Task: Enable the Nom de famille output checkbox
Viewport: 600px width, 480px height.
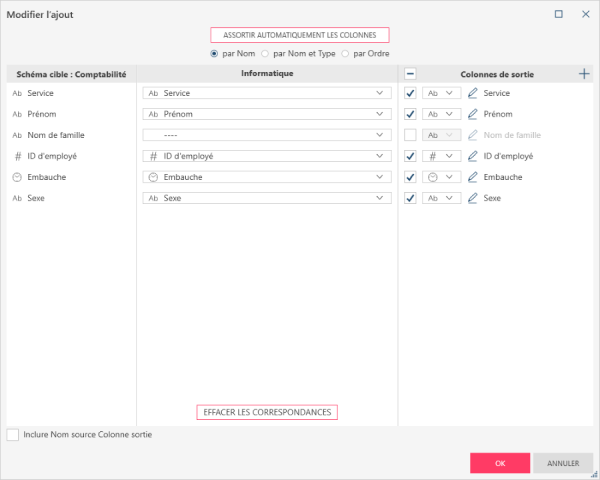Action: point(410,135)
